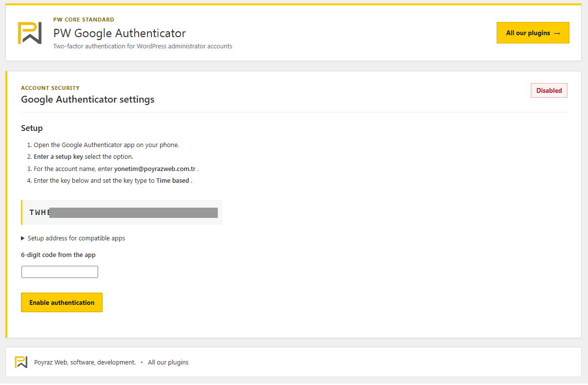Click the 'Time based' key type text

pos(172,180)
